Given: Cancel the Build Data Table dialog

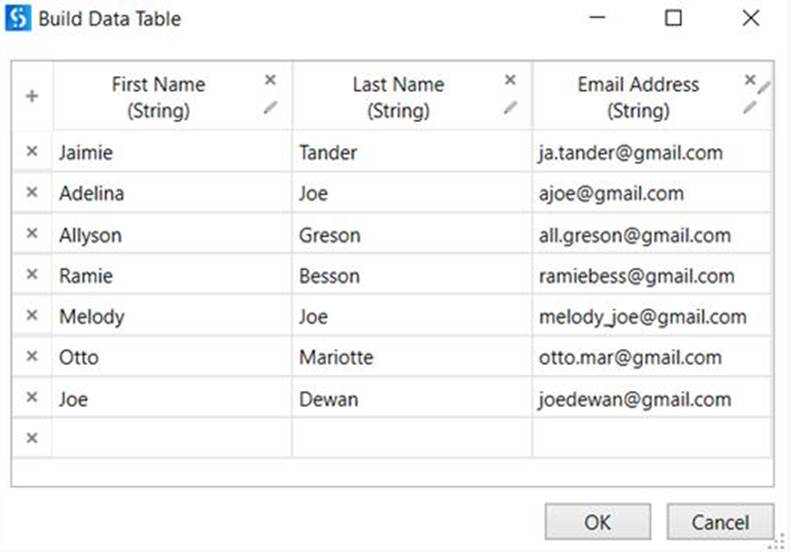Looking at the screenshot, I should [720, 522].
